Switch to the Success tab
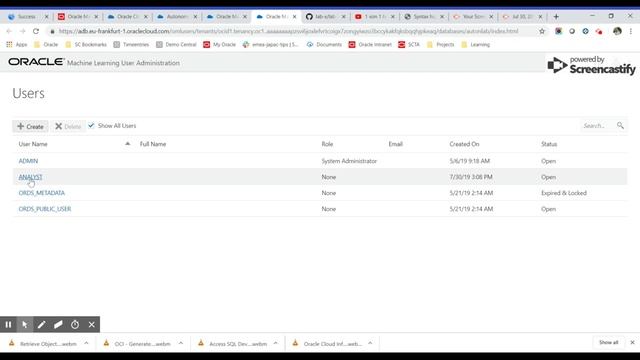Screen dimensions: 640x360 point(27,17)
